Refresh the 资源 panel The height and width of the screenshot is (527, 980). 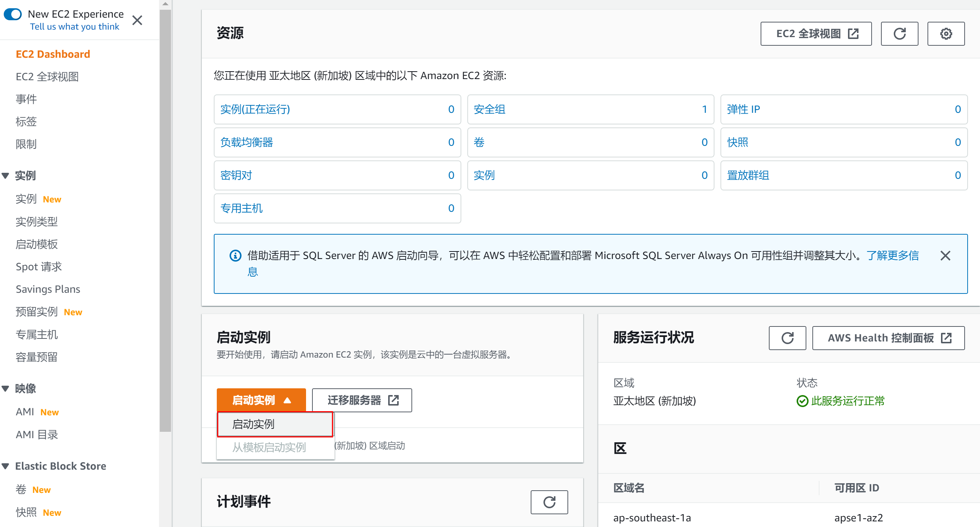[x=899, y=34]
